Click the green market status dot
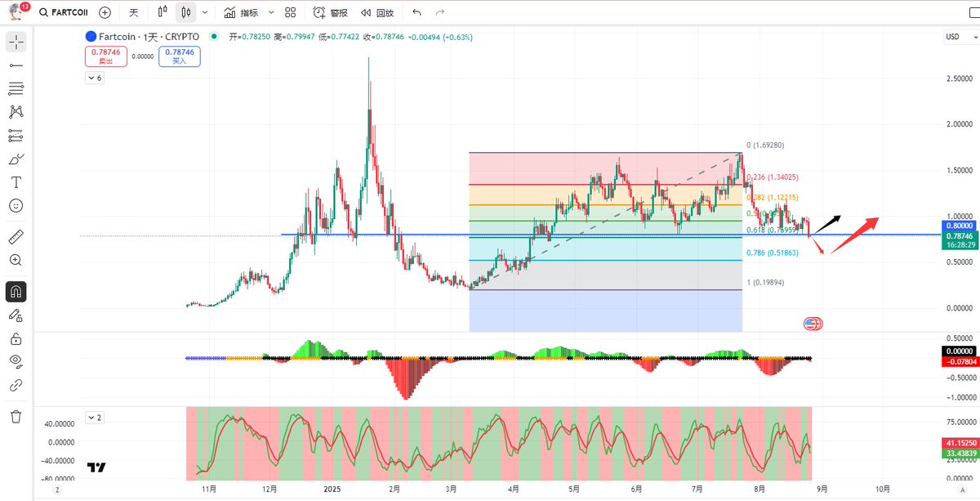980x501 pixels. (x=214, y=37)
